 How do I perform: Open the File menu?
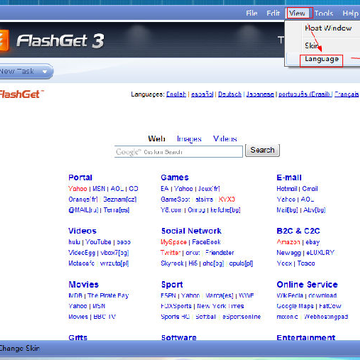[x=252, y=14]
